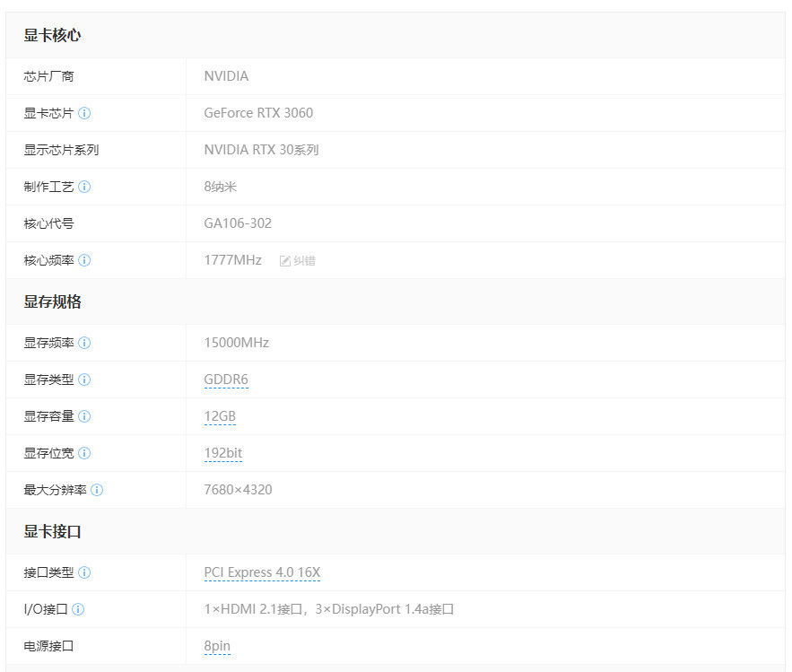Click the 核心代号 label
Viewport: 792px width, 672px height.
(x=48, y=223)
